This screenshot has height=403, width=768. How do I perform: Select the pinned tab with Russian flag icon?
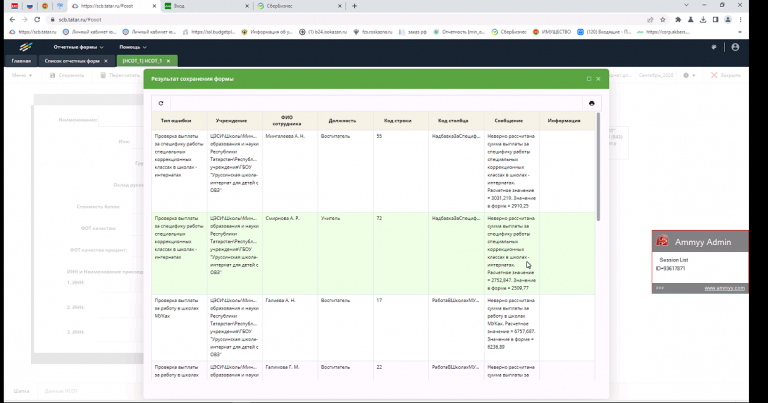(x=30, y=6)
